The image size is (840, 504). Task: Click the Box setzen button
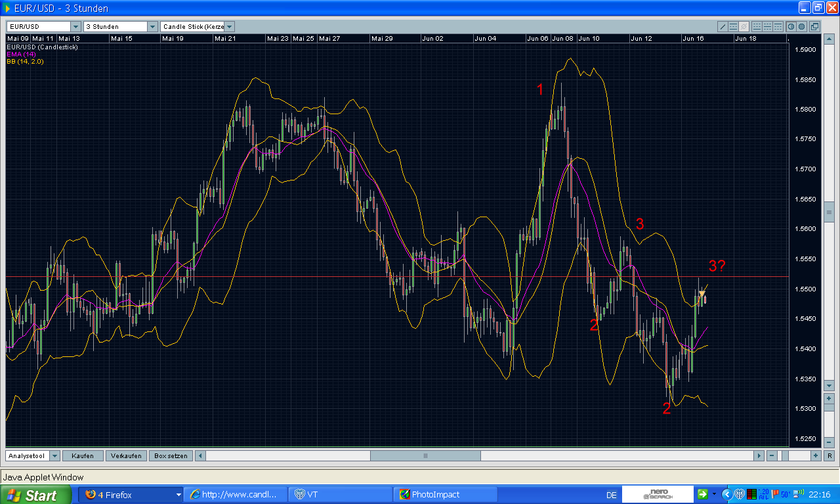click(x=171, y=455)
